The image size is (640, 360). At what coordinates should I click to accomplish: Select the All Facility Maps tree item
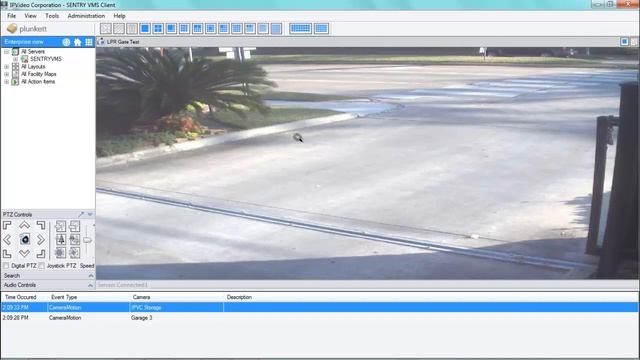click(39, 74)
